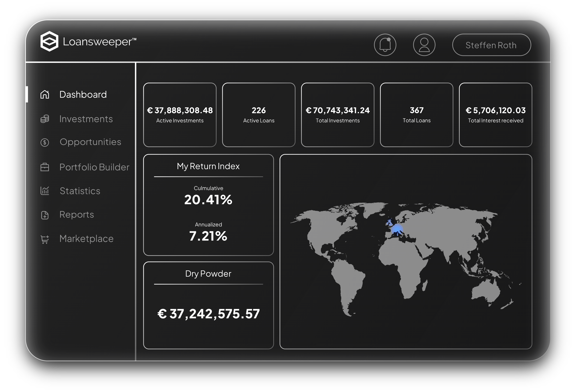Click the 20.41% cumulative return value
This screenshot has height=392, width=576.
click(x=208, y=200)
